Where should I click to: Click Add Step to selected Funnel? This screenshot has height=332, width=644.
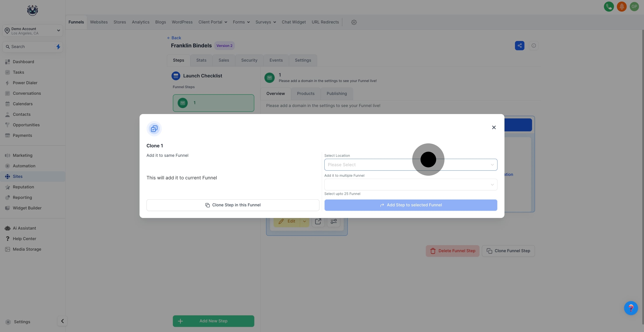coord(410,205)
